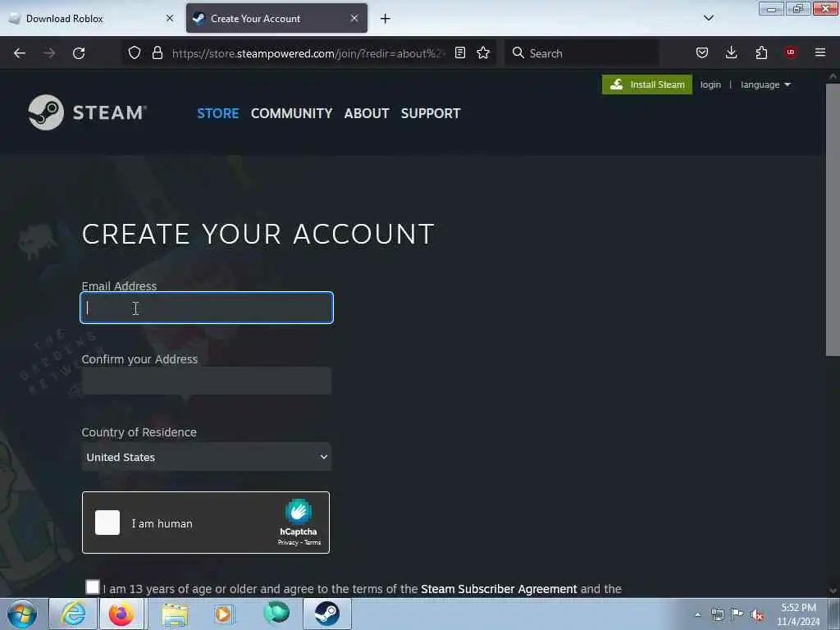
Task: Click the Confirm your Address field
Action: pos(206,381)
